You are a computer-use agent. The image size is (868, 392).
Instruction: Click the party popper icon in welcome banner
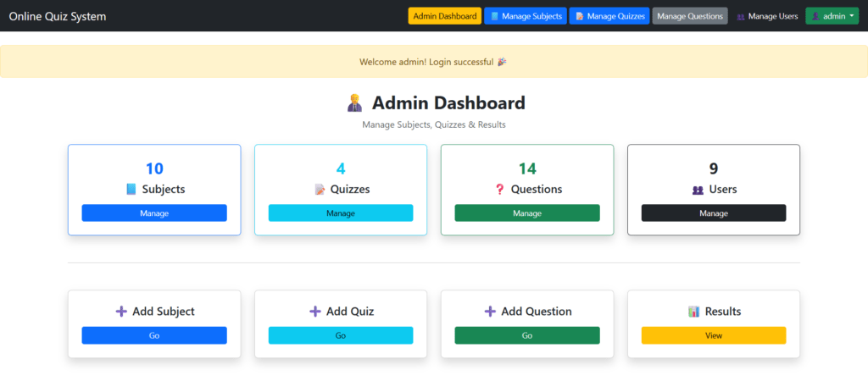point(502,61)
